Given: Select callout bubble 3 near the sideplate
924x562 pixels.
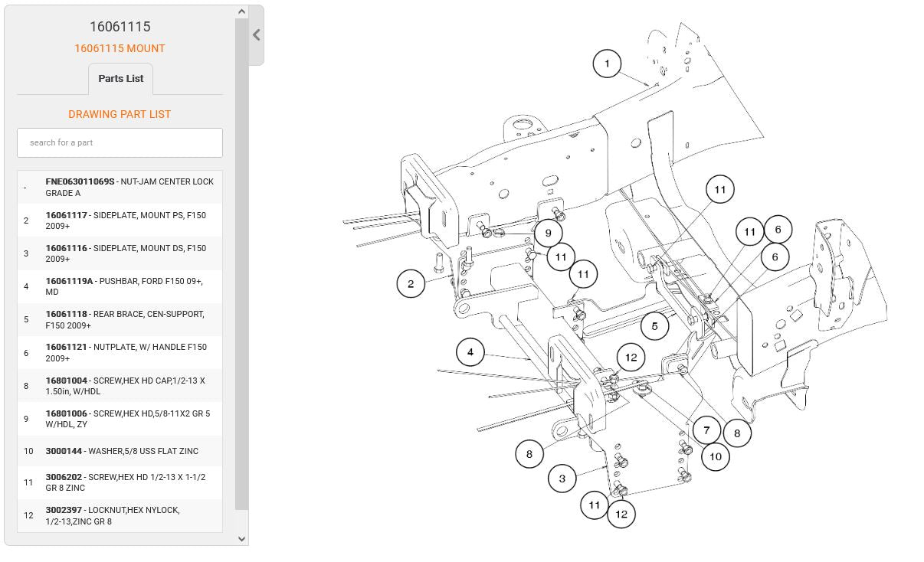Looking at the screenshot, I should pyautogui.click(x=562, y=479).
